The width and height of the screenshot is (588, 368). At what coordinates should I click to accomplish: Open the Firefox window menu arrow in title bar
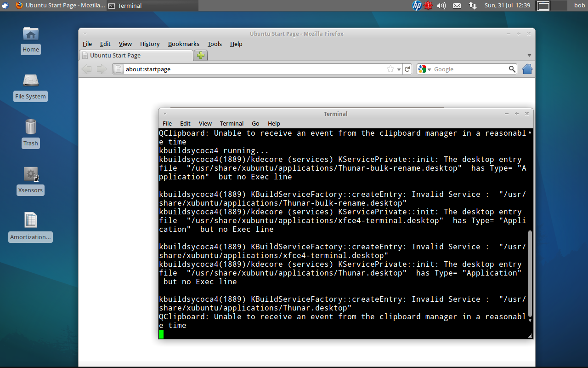85,34
